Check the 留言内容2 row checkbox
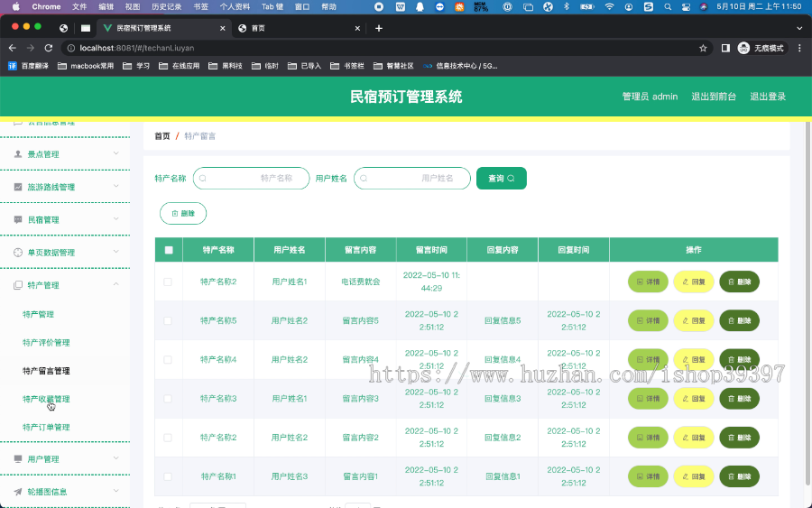The width and height of the screenshot is (812, 508). click(168, 438)
